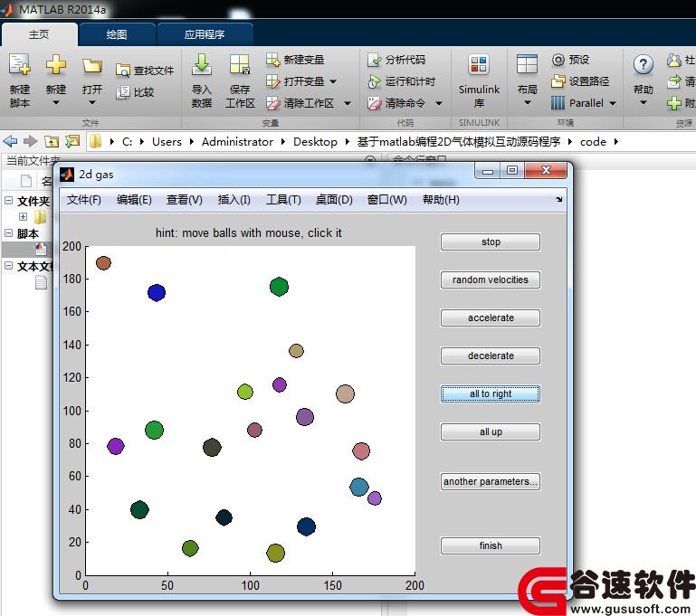The width and height of the screenshot is (696, 616).
Task: Click Analyze Code (分析代码) icon
Action: pos(374,60)
